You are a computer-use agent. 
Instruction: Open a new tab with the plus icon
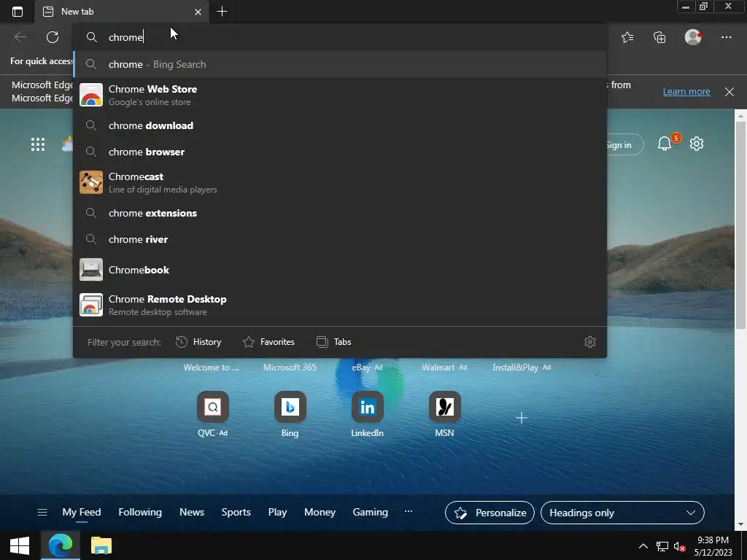pos(222,12)
